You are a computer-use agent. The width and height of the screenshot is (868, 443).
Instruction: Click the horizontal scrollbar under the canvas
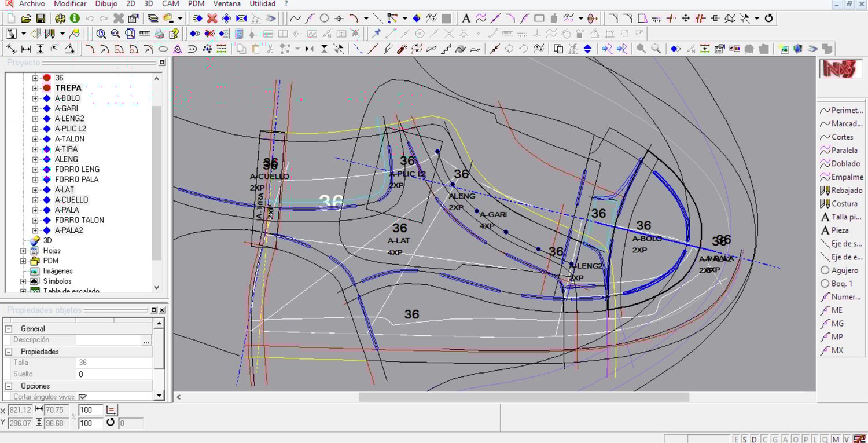click(524, 397)
